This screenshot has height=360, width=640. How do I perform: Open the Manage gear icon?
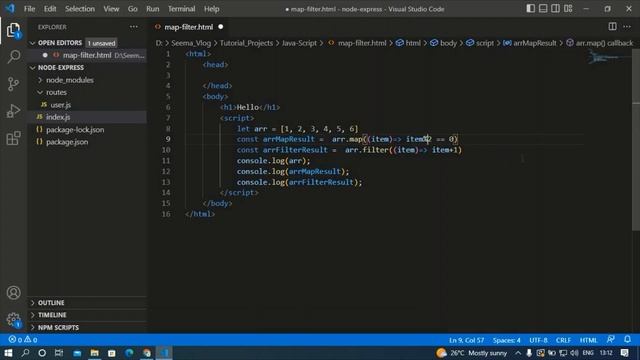[x=13, y=319]
